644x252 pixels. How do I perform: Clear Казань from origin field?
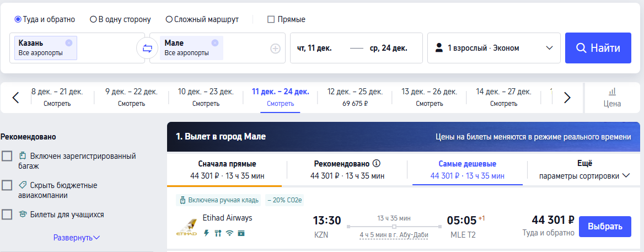click(x=68, y=42)
